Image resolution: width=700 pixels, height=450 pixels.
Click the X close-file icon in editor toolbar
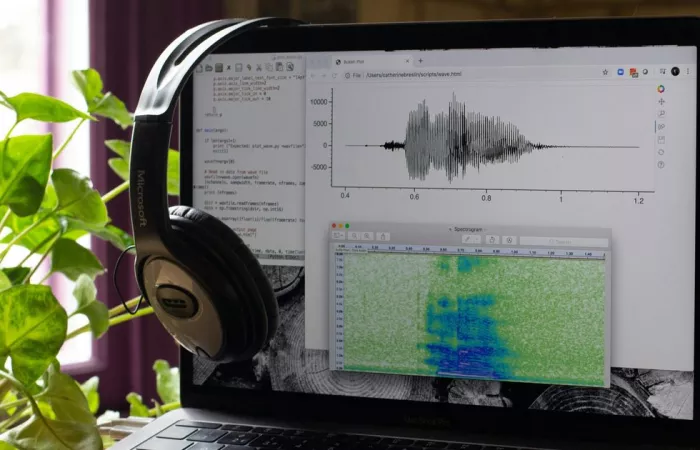(x=229, y=68)
